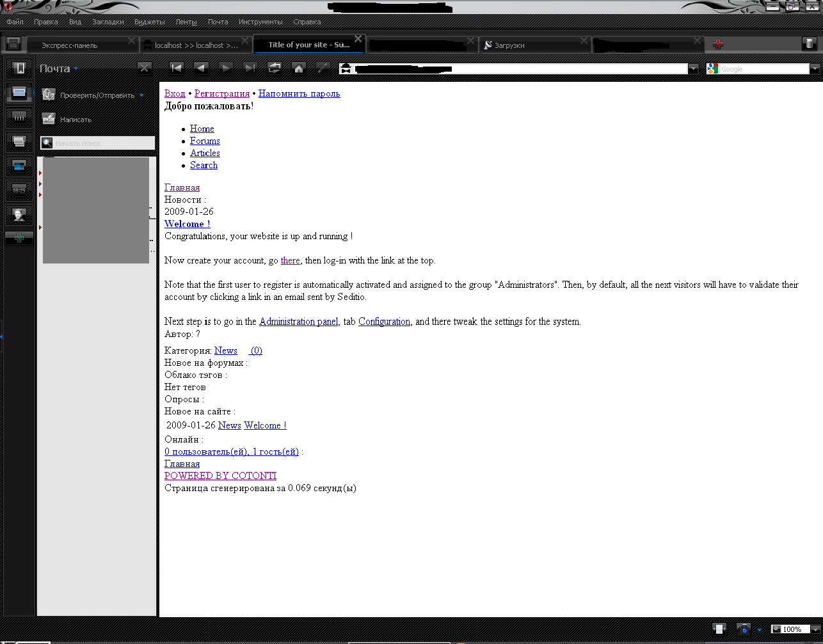Go back with the Back arrow button

pos(202,68)
